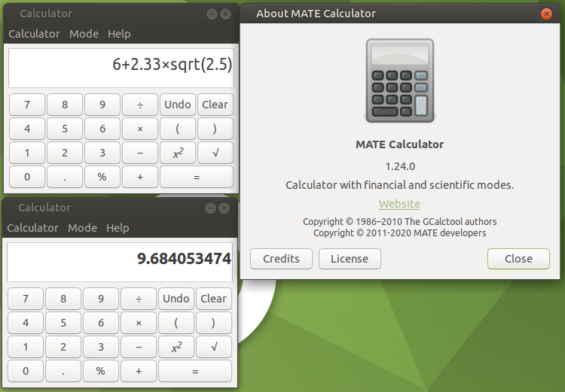565x392 pixels.
Task: Click the 4 key in the top calculator
Action: [x=27, y=129]
